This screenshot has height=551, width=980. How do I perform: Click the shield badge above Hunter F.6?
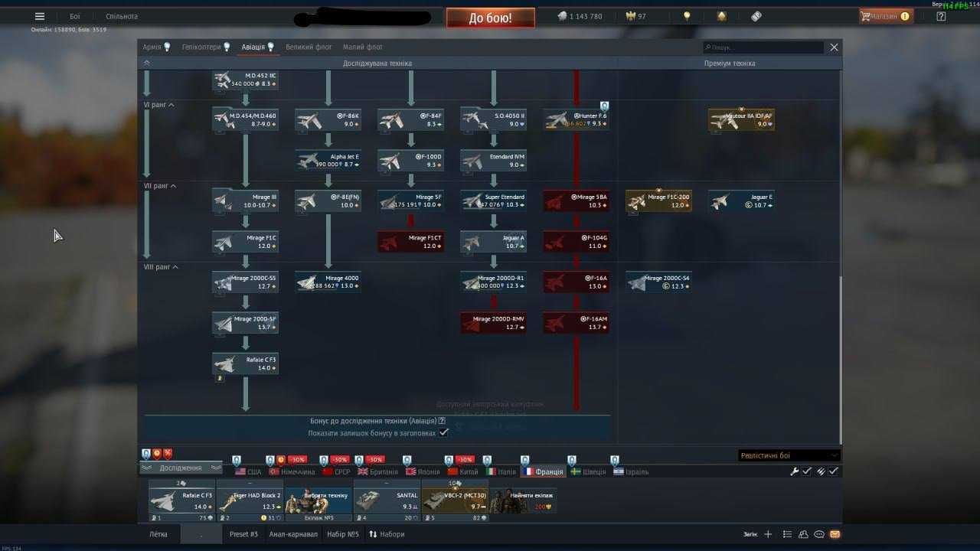pos(604,106)
